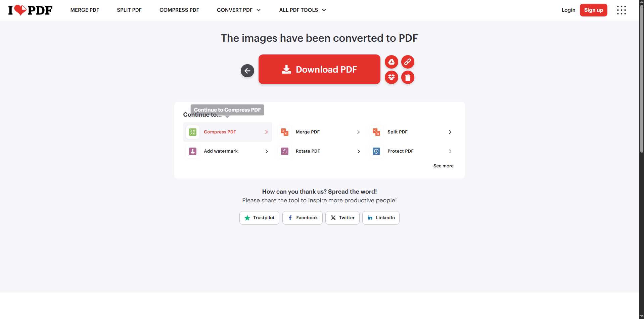This screenshot has width=644, height=319.
Task: Follow the See more link
Action: [443, 166]
